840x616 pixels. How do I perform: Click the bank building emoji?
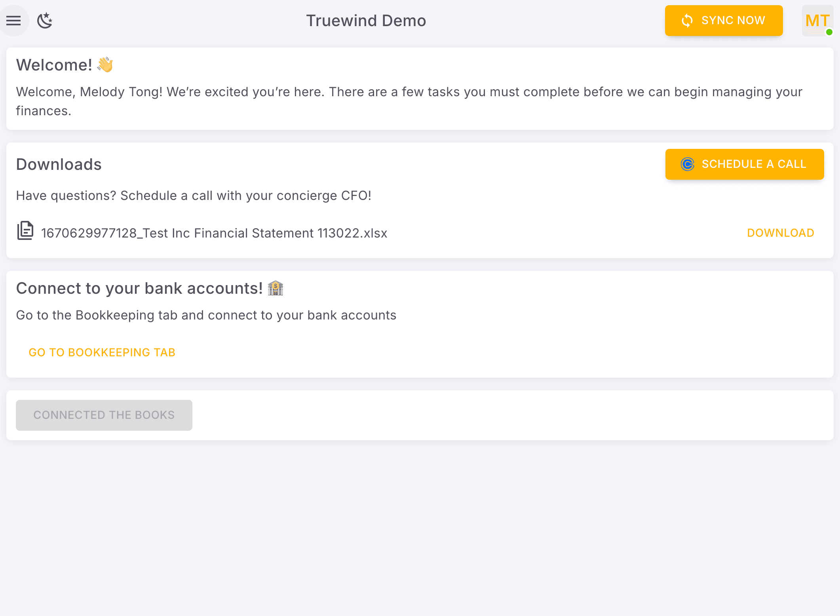(276, 288)
